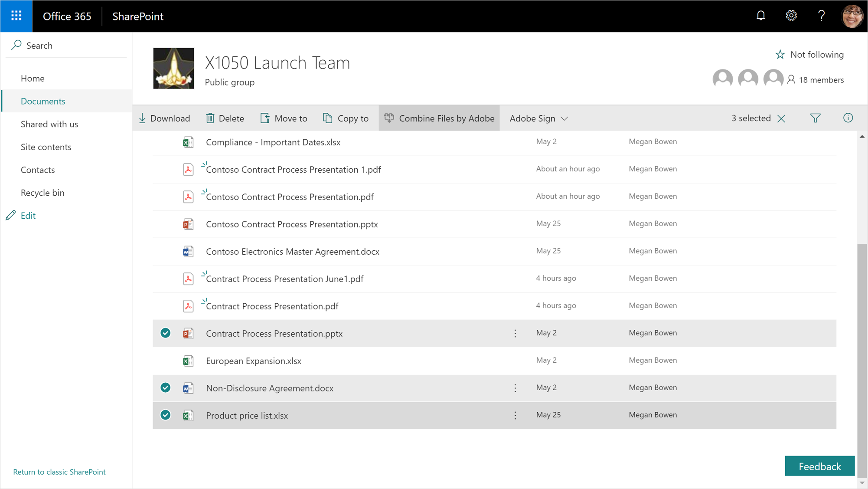Open actions menu for Non-Disclosure Agreement.docx
The width and height of the screenshot is (868, 489).
(515, 388)
